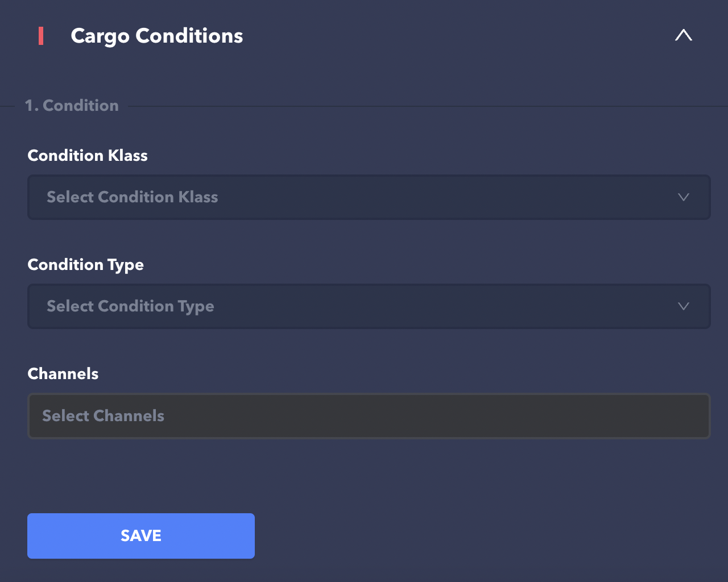728x582 pixels.
Task: Click the divider line right of '1. Condition'
Action: point(427,106)
